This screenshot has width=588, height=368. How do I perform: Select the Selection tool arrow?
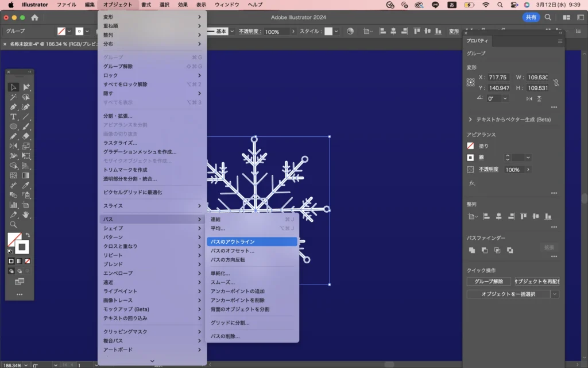(13, 87)
